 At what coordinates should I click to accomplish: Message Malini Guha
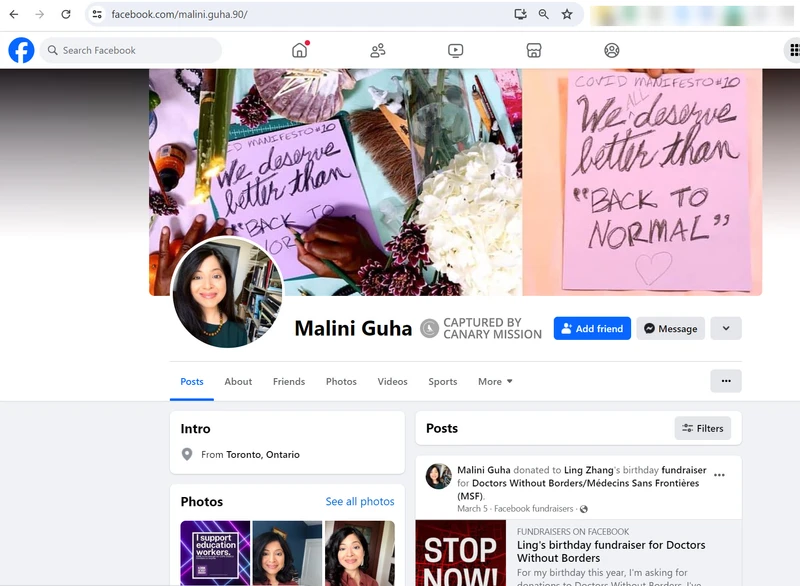pyautogui.click(x=670, y=328)
